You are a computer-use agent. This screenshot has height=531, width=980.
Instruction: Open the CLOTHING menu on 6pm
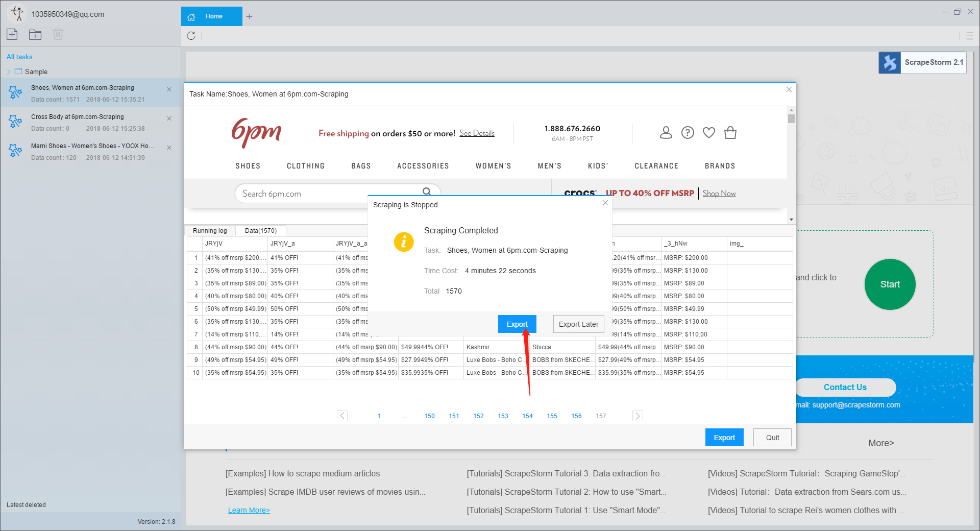click(x=306, y=166)
